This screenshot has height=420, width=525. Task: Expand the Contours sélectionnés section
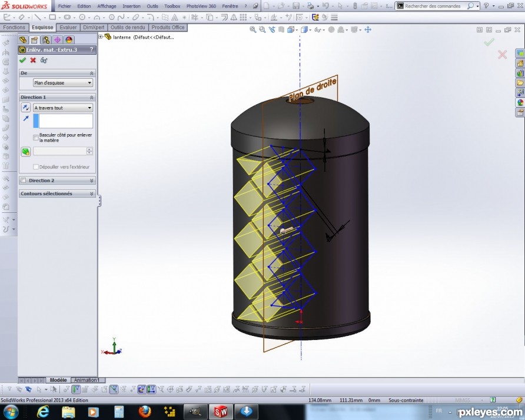(x=91, y=194)
